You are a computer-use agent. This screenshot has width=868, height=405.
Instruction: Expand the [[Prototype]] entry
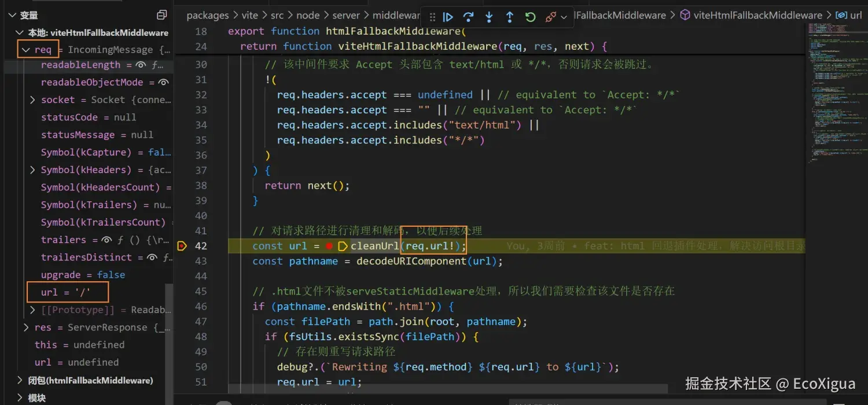33,310
